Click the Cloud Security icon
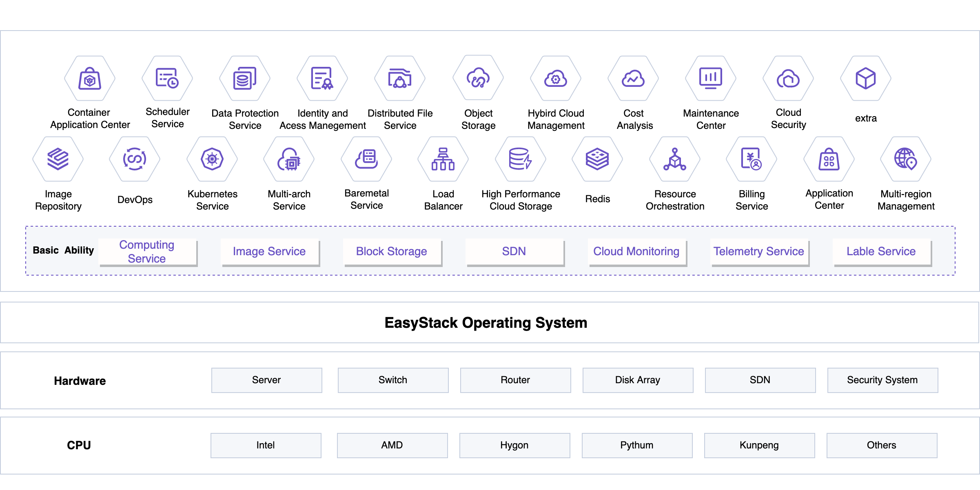The width and height of the screenshot is (980, 490). (788, 78)
